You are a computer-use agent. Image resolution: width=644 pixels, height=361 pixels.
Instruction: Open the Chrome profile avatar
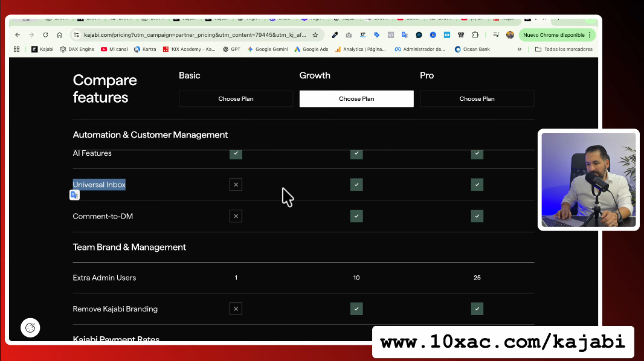[x=510, y=35]
